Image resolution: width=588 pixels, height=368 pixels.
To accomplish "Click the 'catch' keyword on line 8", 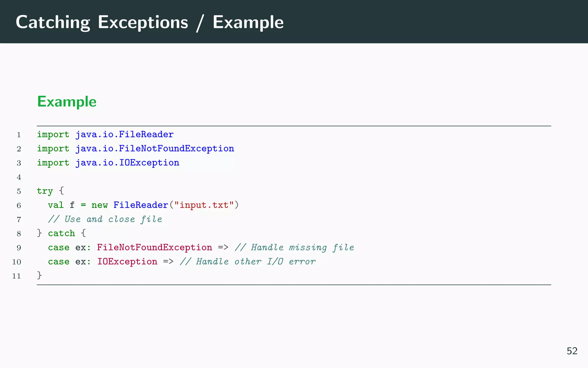I will (61, 233).
